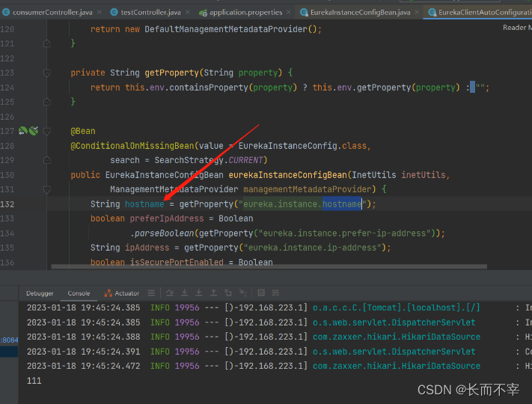Screen dimensions: 532x404
Task: Click the Reader Mode label
Action: pos(517,28)
